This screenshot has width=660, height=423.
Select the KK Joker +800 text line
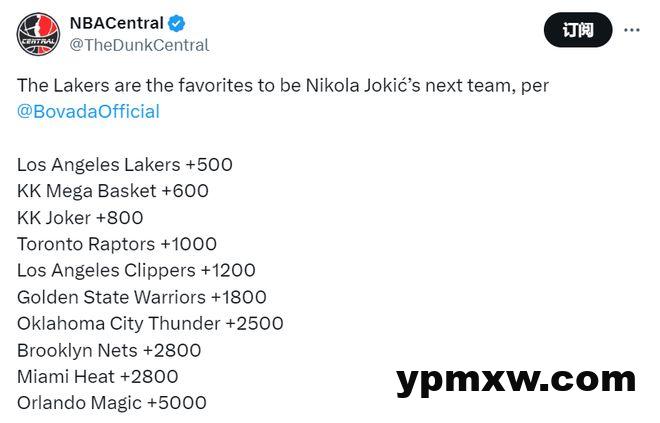[x=80, y=218]
